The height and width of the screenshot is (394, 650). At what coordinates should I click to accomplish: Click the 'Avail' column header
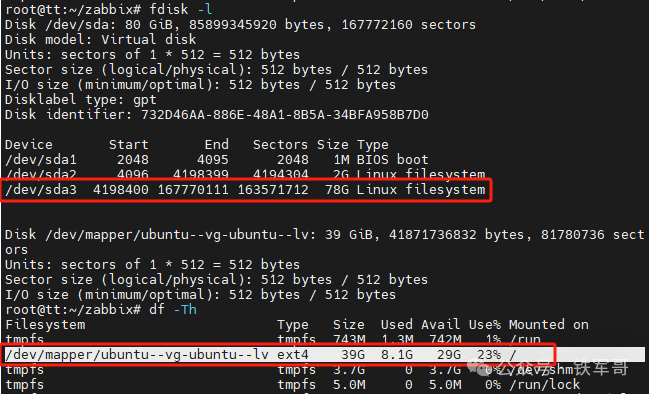pos(440,324)
